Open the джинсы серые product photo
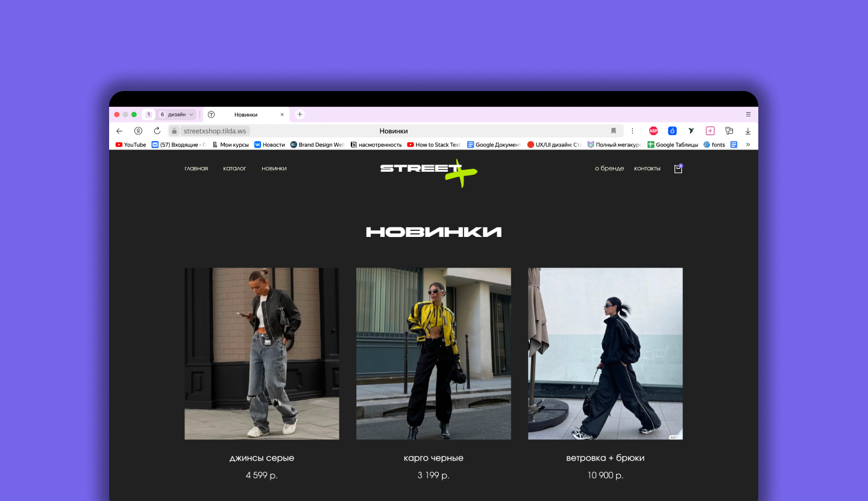This screenshot has height=501, width=868. coord(262,353)
